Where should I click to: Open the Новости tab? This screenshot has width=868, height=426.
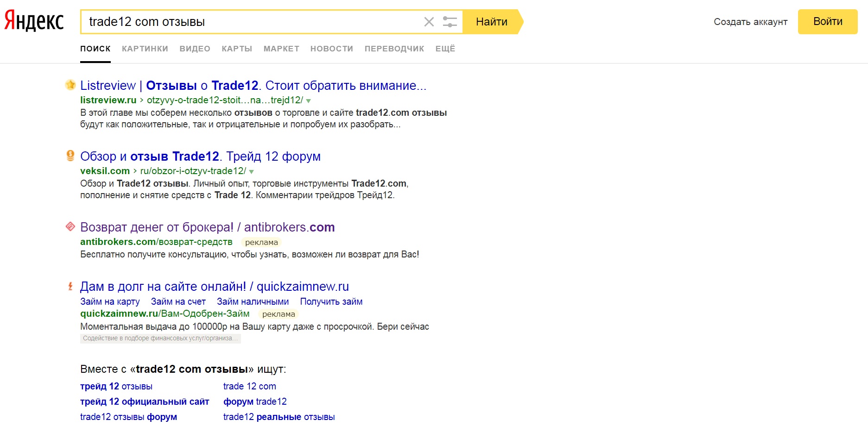332,49
